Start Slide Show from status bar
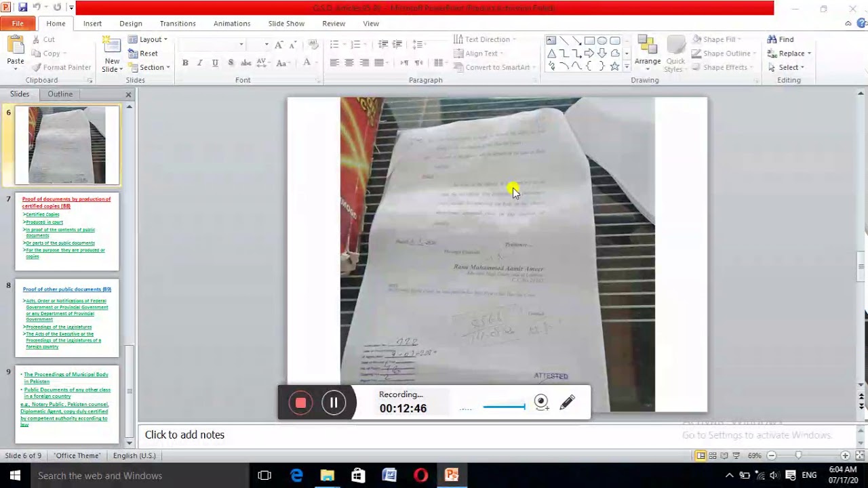The width and height of the screenshot is (868, 488). click(736, 455)
